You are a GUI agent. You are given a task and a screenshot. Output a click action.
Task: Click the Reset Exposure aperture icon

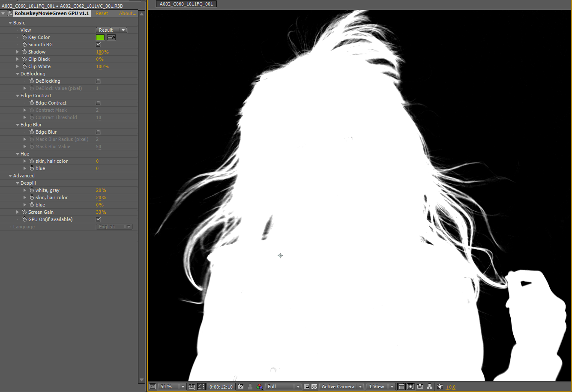(440, 386)
